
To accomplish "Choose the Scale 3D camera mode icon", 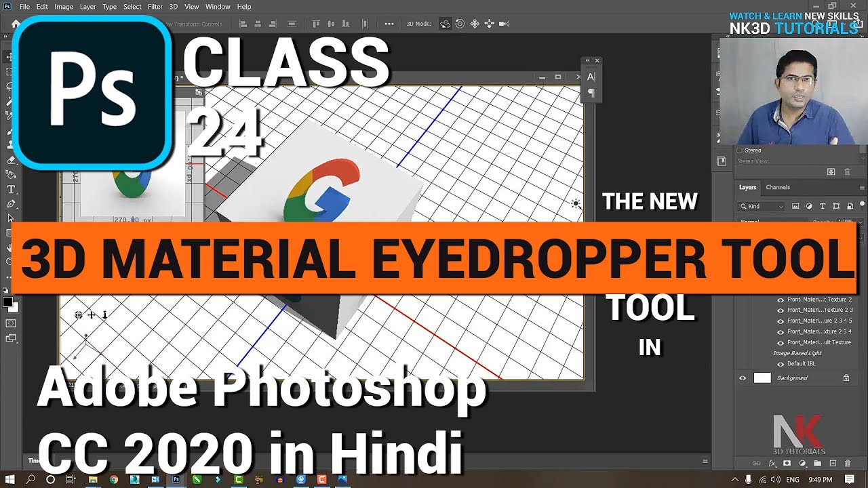I will 504,24.
